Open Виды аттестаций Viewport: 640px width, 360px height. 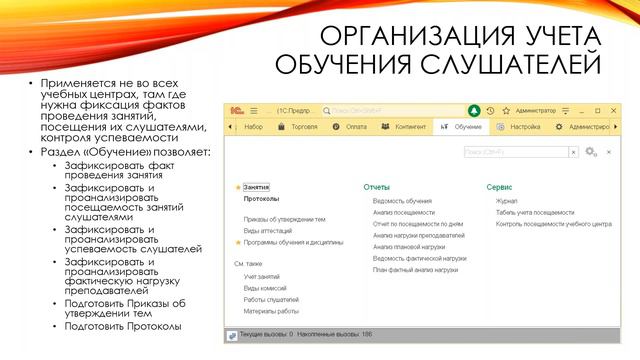point(268,231)
